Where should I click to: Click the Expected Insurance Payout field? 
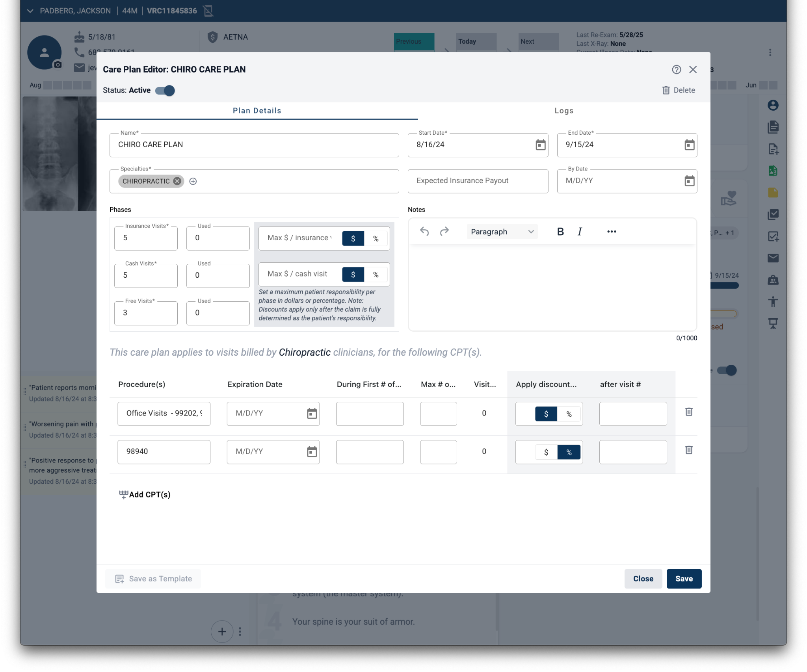point(478,181)
